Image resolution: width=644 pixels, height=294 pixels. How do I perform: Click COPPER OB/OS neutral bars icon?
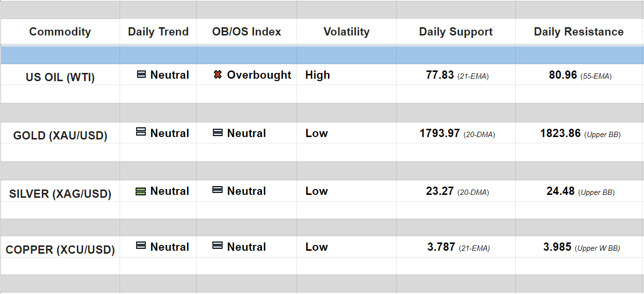(217, 246)
